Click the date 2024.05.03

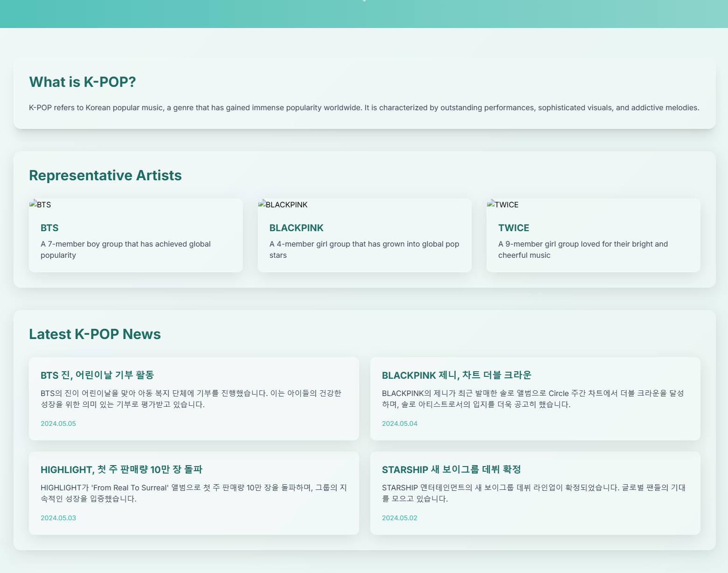pyautogui.click(x=58, y=518)
